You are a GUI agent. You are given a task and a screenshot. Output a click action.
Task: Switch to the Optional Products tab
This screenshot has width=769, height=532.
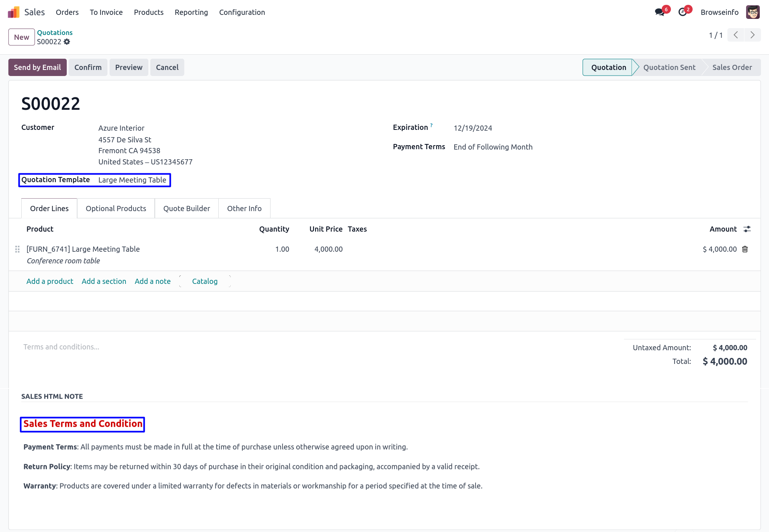point(116,208)
